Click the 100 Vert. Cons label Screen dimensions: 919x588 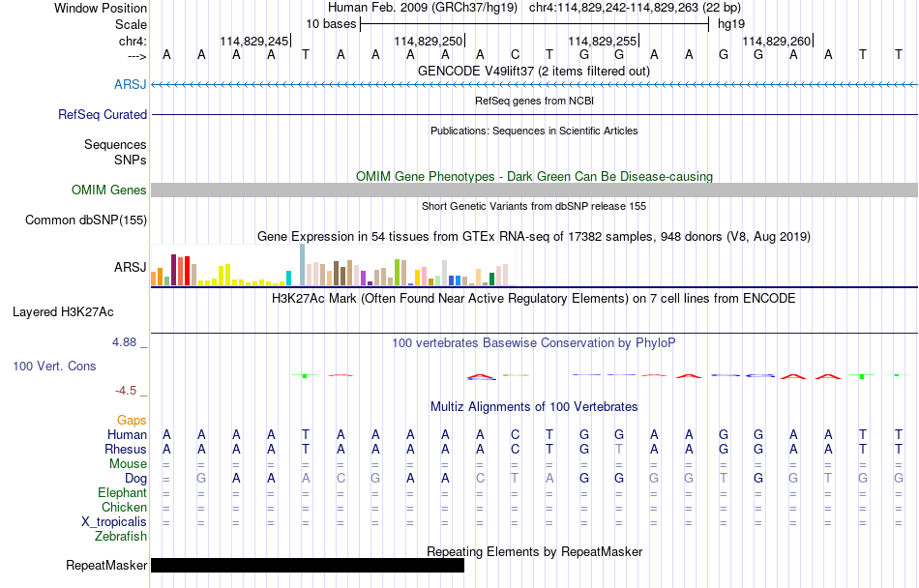54,366
